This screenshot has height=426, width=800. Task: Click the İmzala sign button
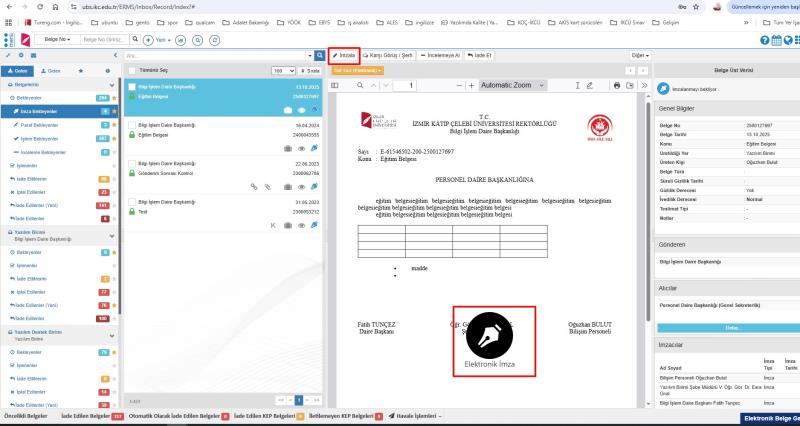tap(344, 56)
